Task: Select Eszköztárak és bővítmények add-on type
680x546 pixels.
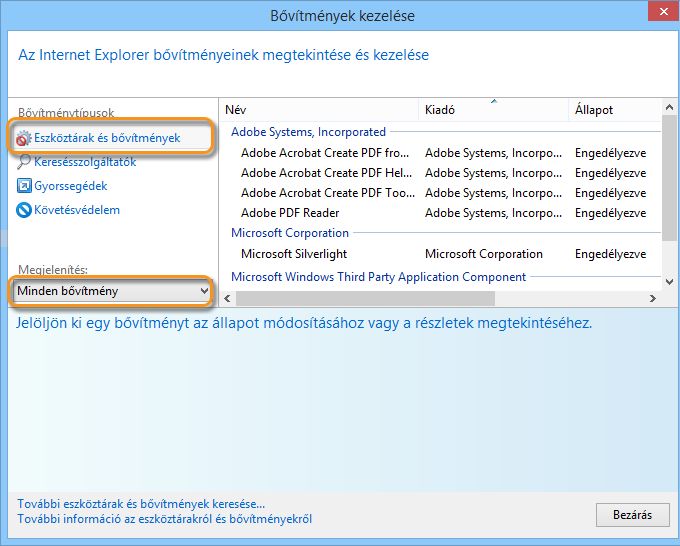Action: (x=111, y=138)
